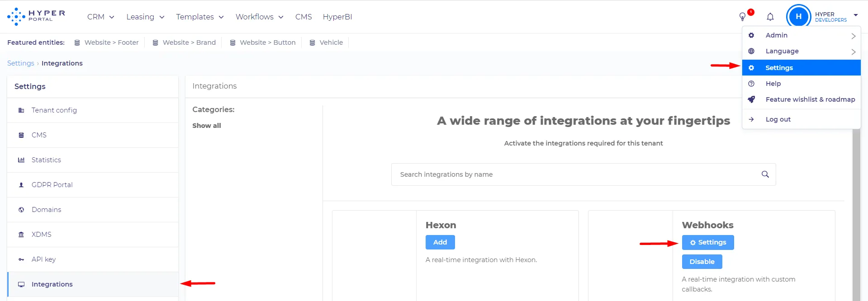Go to Settings breadcrumb link
The height and width of the screenshot is (301, 868).
(x=21, y=63)
